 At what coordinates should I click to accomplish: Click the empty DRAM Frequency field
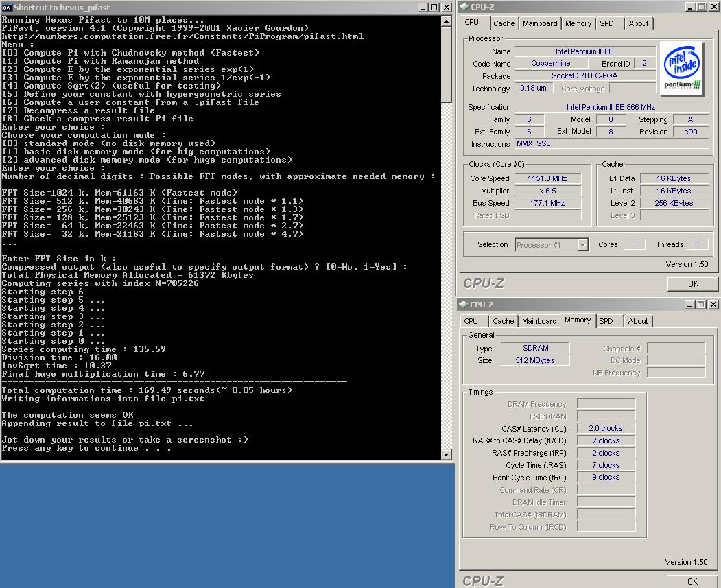click(606, 404)
